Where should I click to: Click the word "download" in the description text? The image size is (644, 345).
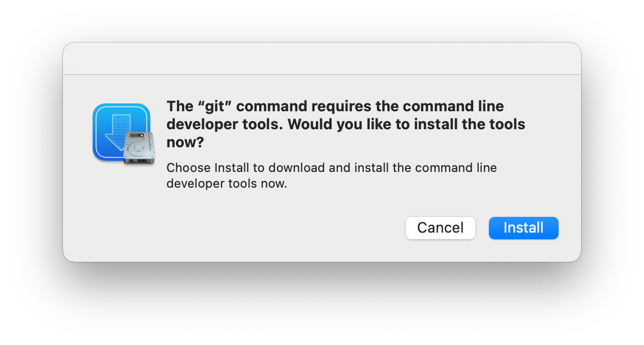[x=297, y=168]
